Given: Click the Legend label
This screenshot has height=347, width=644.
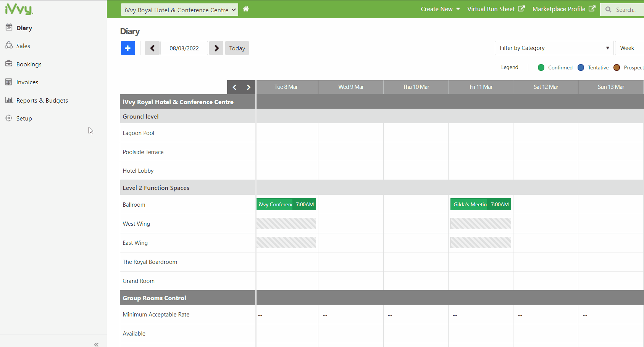Looking at the screenshot, I should [x=510, y=67].
